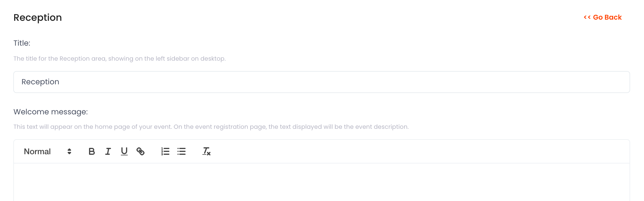Click the Title: field label
Image resolution: width=644 pixels, height=201 pixels.
point(22,43)
